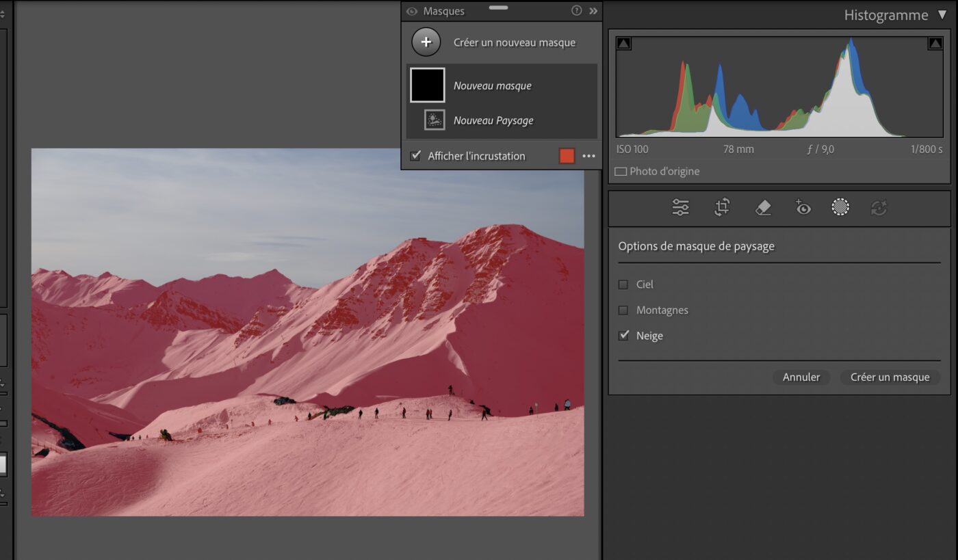
Task: Toggle Afficher l'incrustation checkbox
Action: pos(415,156)
